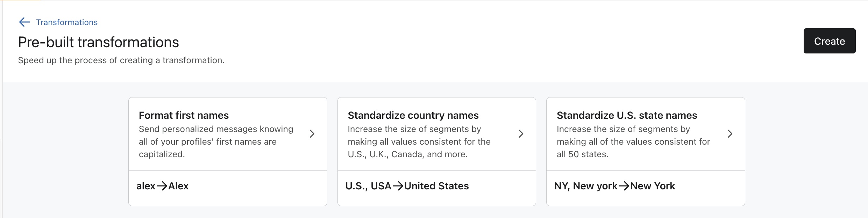This screenshot has width=868, height=218.
Task: Click the back arrow icon
Action: 24,22
